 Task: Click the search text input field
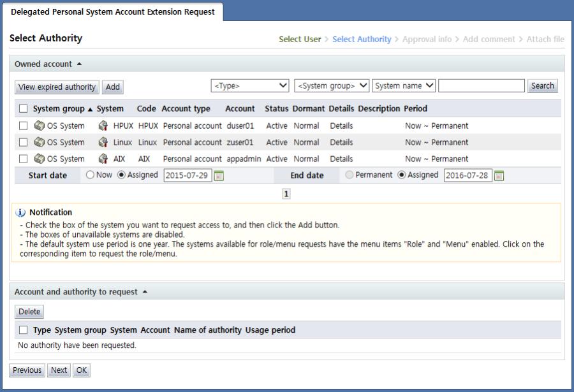(481, 86)
